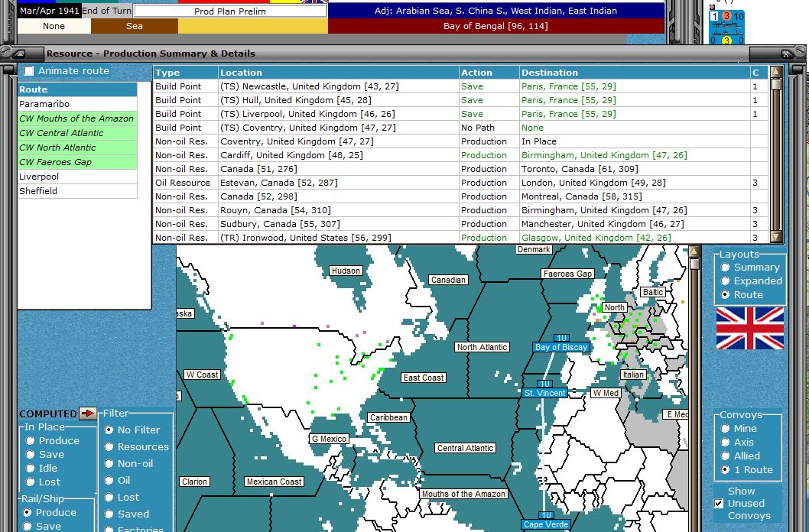809x532 pixels.
Task: Click the North Atlantic sea area label
Action: pos(482,348)
